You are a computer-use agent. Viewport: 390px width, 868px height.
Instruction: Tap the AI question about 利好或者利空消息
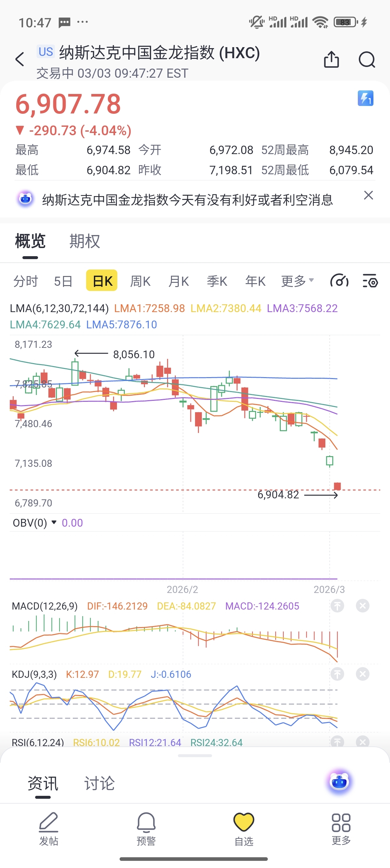coord(187,200)
